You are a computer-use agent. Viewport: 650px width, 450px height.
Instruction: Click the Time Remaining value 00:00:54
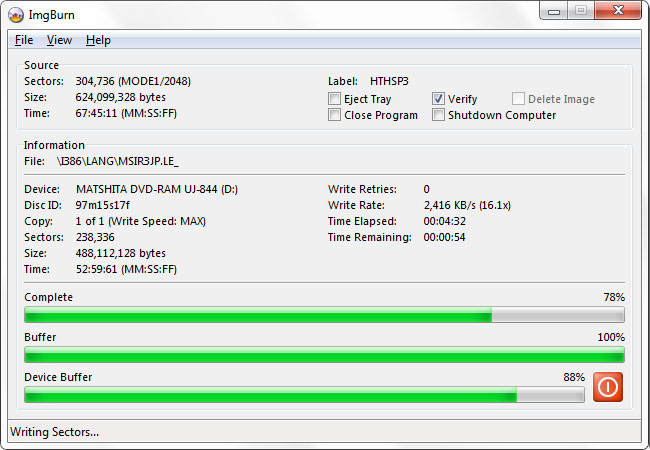(x=444, y=237)
